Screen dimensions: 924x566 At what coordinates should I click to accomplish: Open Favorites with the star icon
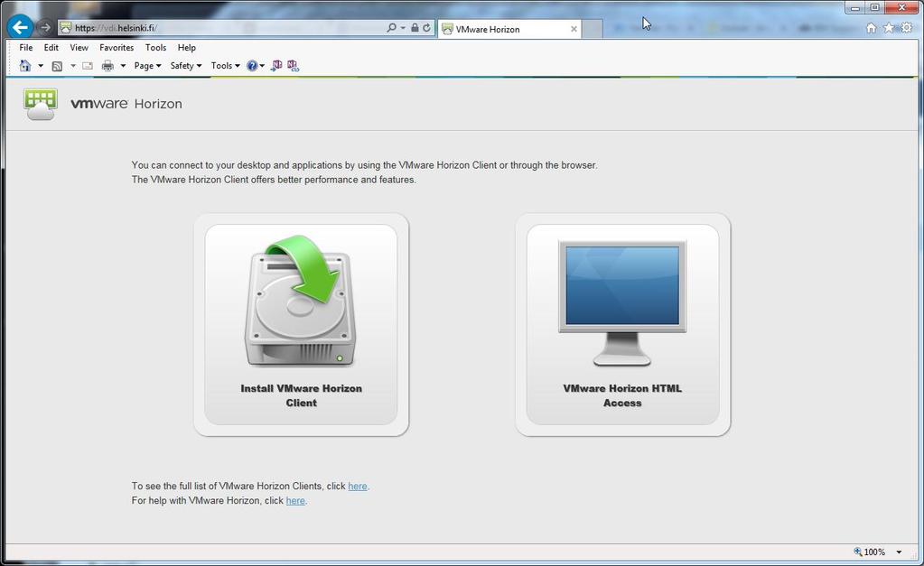(x=889, y=28)
